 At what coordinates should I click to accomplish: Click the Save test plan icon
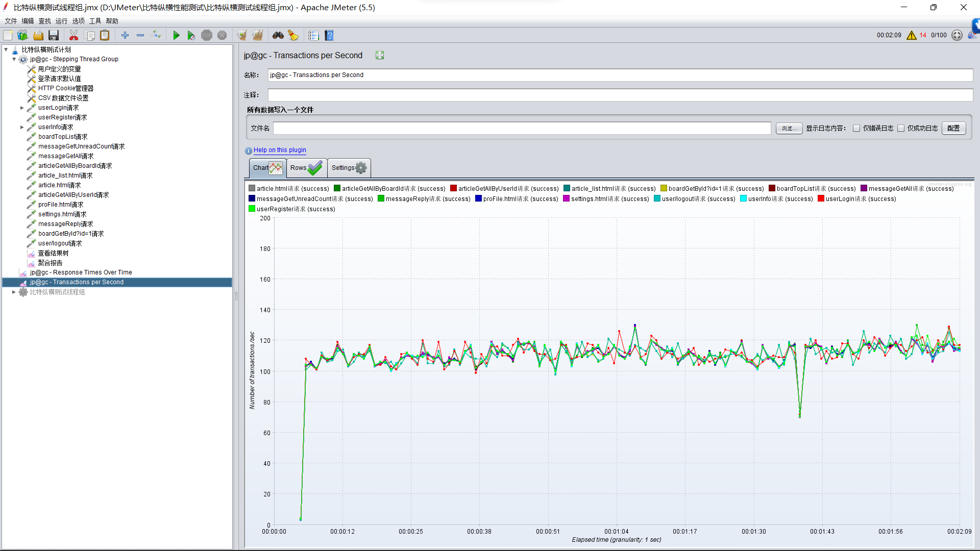54,35
